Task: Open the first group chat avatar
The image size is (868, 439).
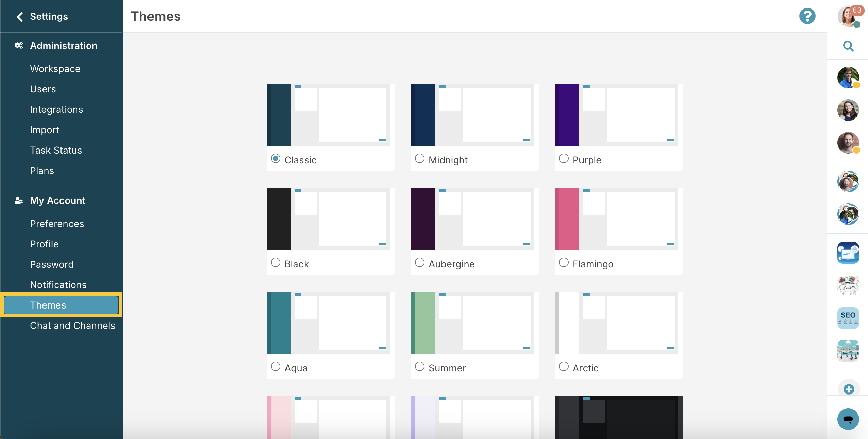Action: tap(848, 181)
